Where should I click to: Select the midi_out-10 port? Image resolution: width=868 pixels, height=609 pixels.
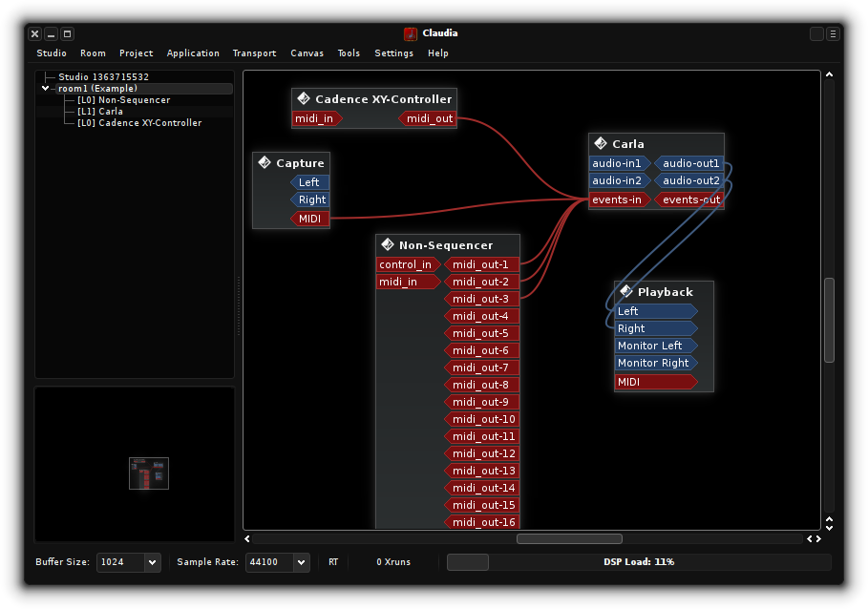tap(481, 419)
